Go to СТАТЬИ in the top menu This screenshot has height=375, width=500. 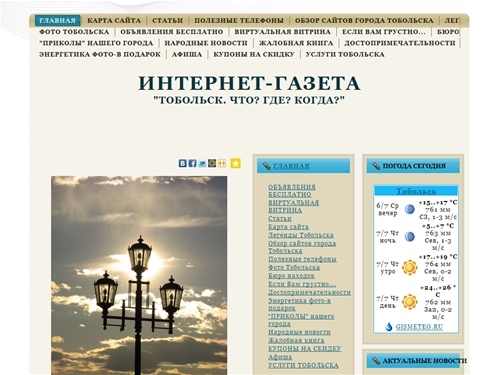[x=167, y=21]
